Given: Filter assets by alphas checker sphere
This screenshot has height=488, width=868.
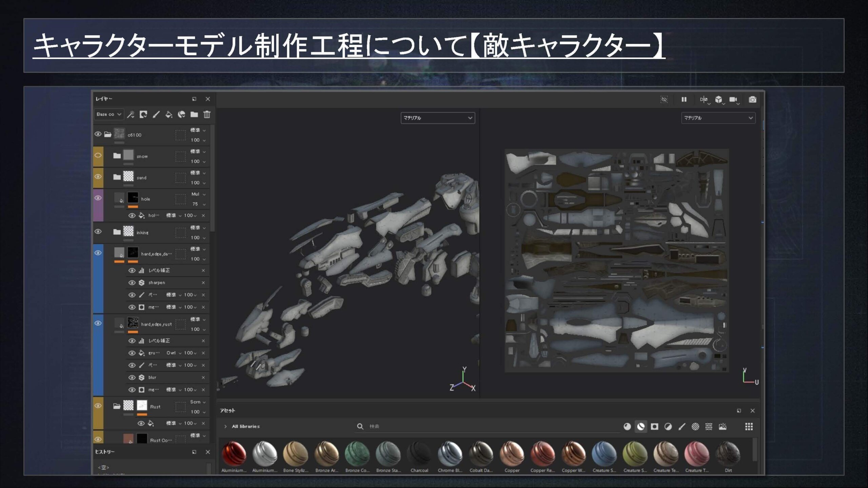Looking at the screenshot, I should pyautogui.click(x=695, y=427).
